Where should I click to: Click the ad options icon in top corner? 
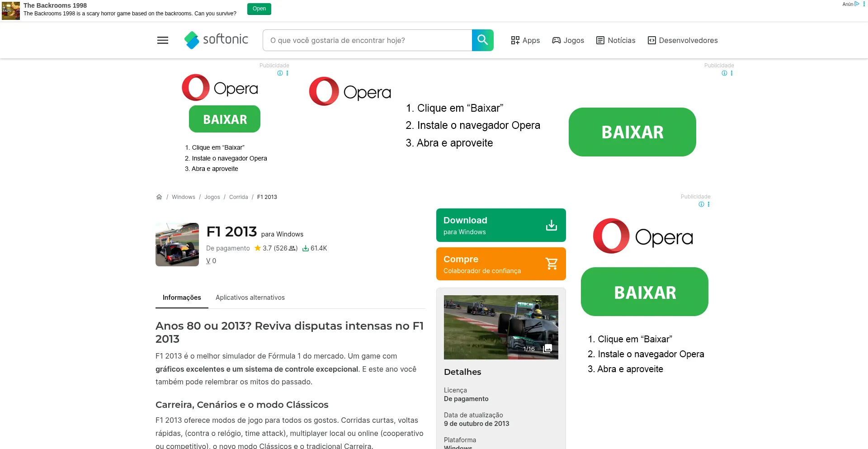click(x=863, y=4)
